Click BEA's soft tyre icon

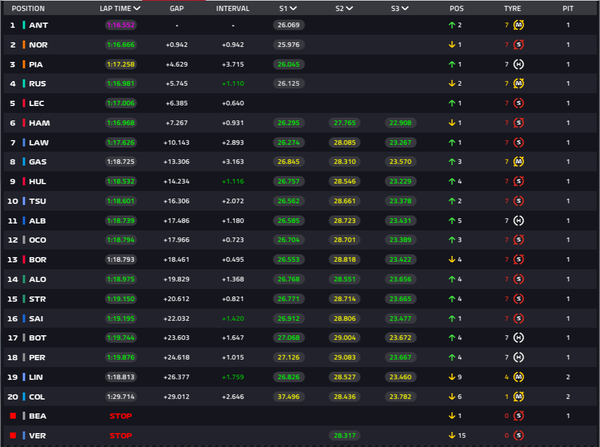point(518,416)
